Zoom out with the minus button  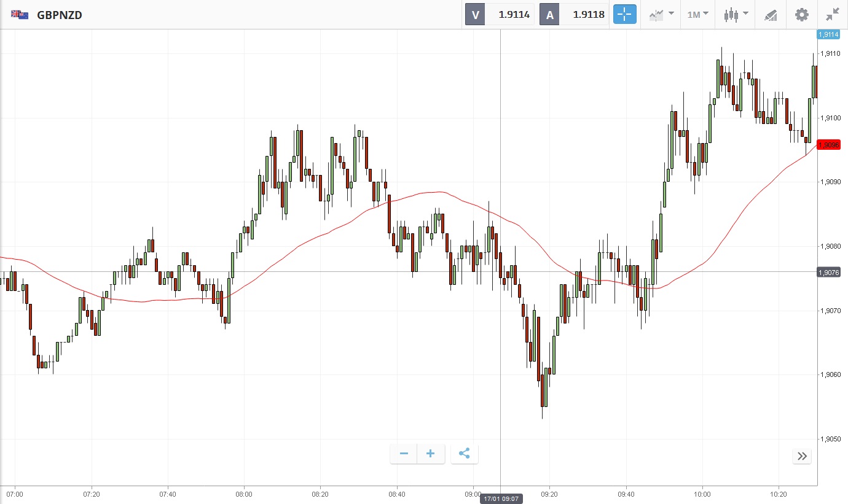404,454
